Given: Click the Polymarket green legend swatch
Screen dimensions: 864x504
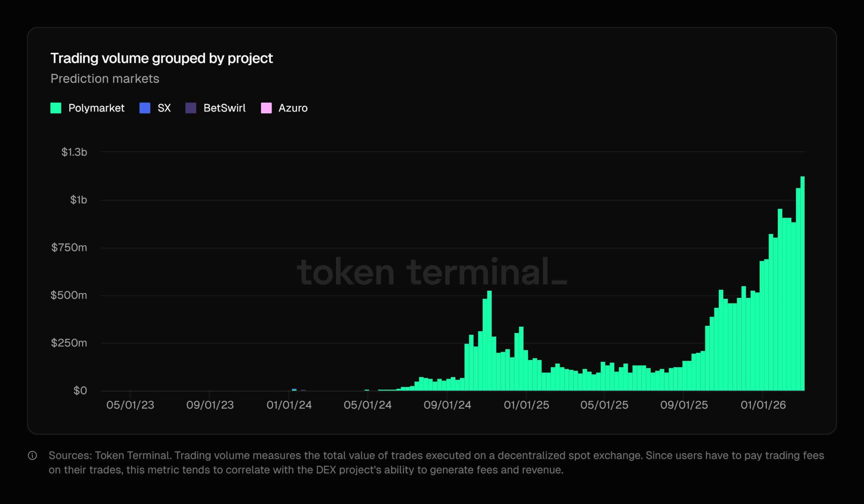Looking at the screenshot, I should coord(56,108).
